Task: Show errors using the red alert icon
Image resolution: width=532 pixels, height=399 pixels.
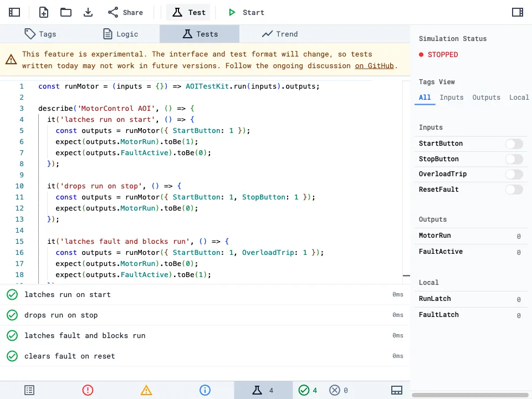Action: coord(88,390)
